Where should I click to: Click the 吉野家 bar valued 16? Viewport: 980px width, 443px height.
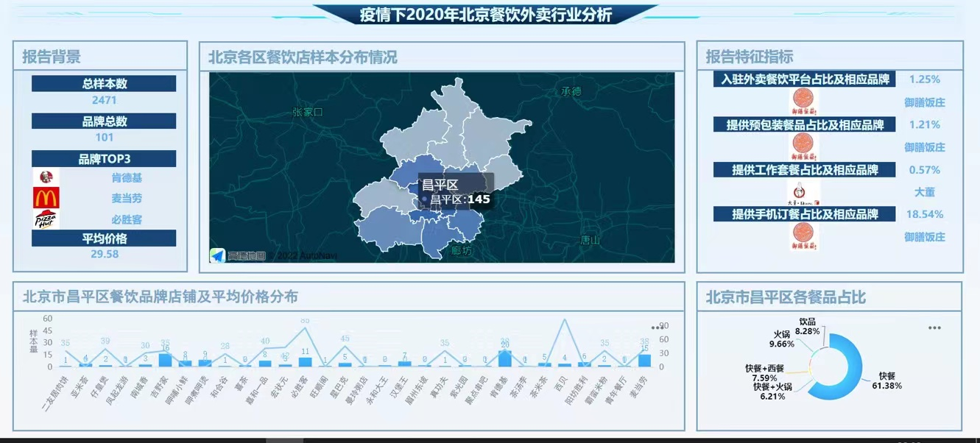(x=165, y=360)
